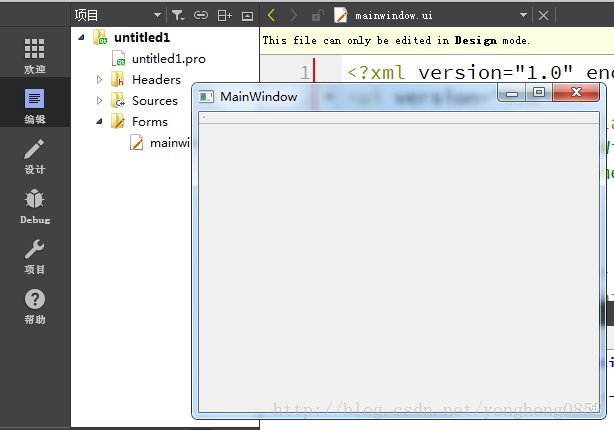Click the mainwindow.ui file icon in editor bar
614x430 pixels.
click(x=341, y=15)
